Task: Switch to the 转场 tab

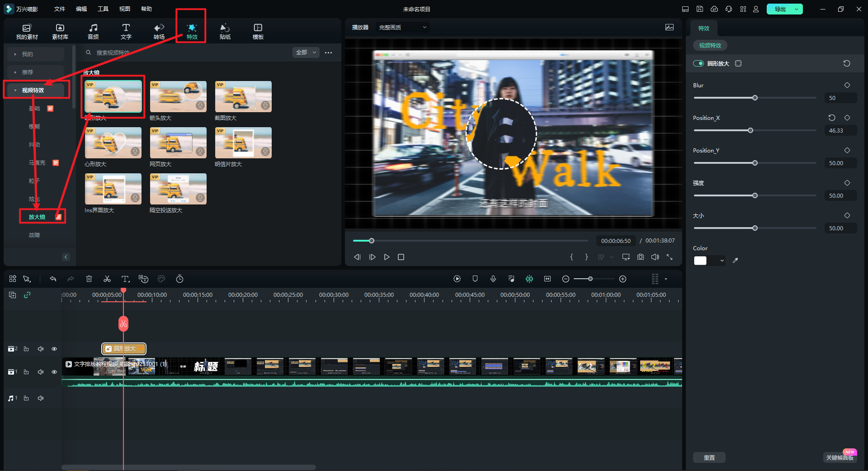Action: (x=159, y=31)
